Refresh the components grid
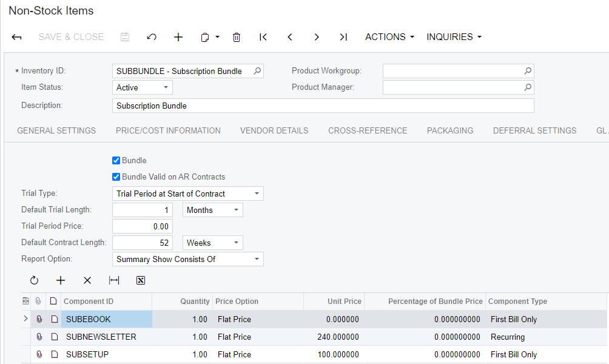The height and width of the screenshot is (364, 609). click(x=34, y=280)
